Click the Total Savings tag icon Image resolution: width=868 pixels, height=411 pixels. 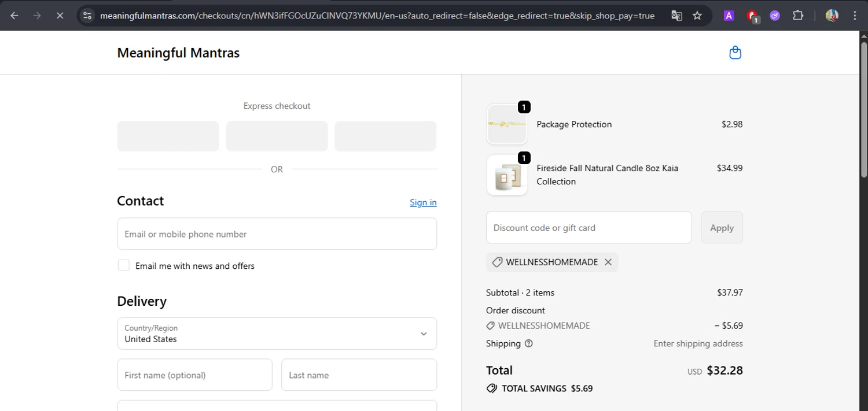point(492,388)
